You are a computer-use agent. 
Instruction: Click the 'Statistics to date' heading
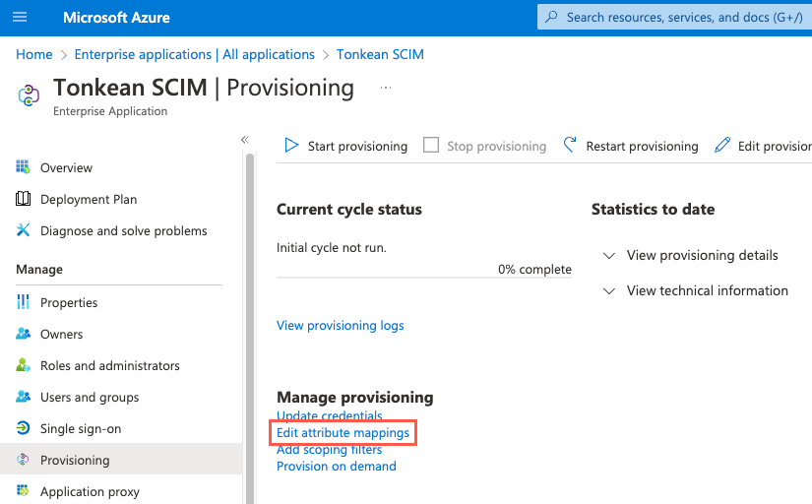coord(653,210)
